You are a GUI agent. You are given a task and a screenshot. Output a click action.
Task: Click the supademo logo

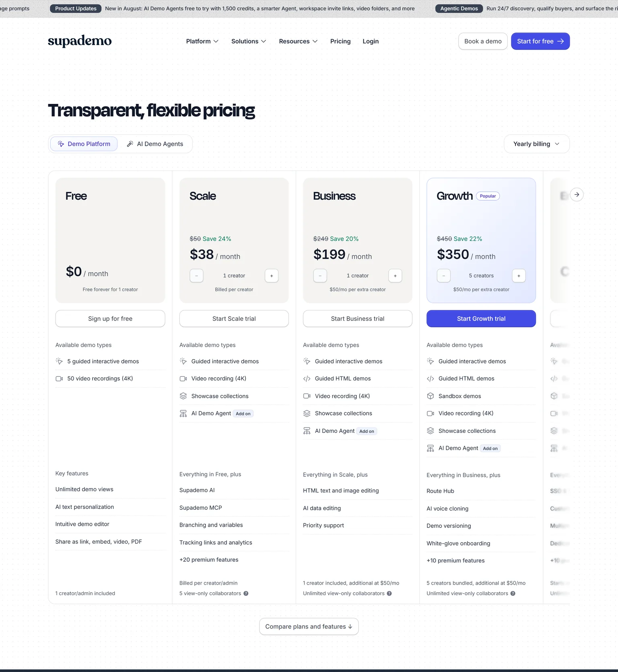tap(80, 41)
